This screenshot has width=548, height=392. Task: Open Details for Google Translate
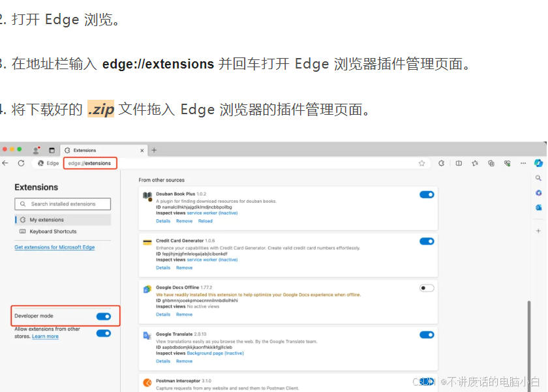click(163, 361)
